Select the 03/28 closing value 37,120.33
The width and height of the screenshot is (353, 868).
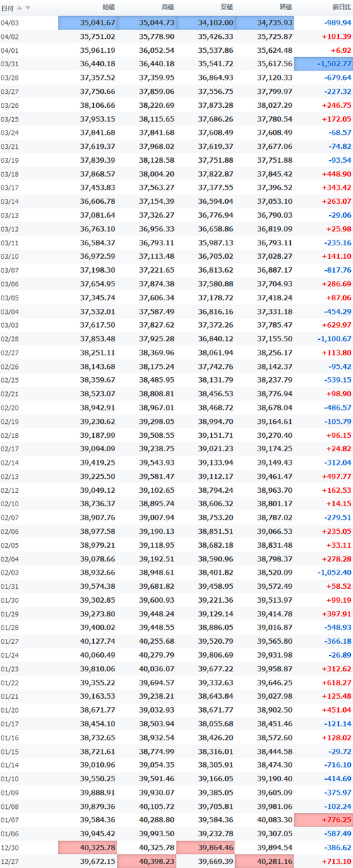coord(275,78)
